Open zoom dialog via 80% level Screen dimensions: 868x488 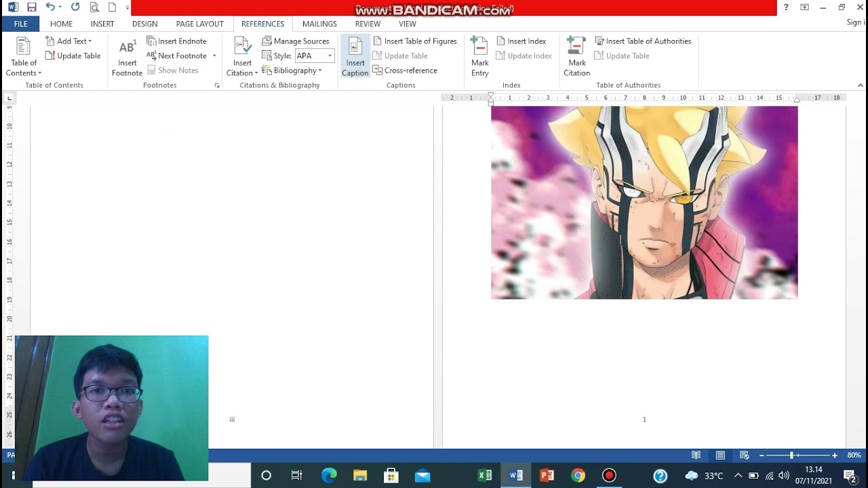854,455
